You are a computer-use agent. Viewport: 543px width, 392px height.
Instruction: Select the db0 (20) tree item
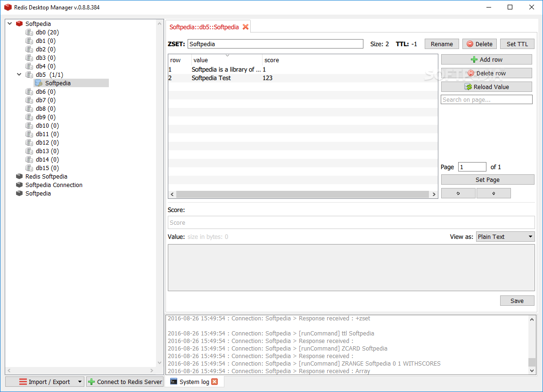(47, 32)
